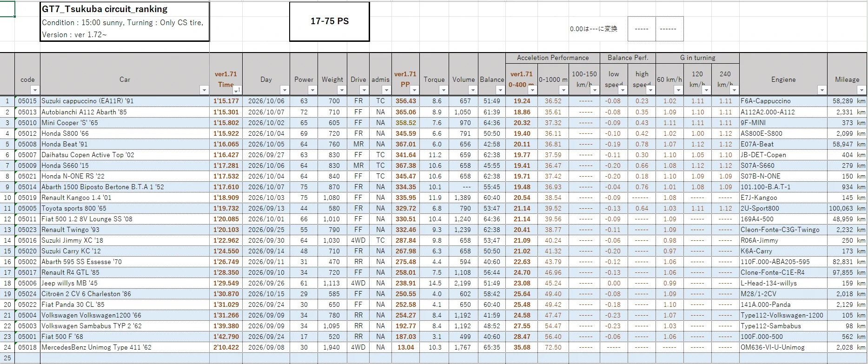Open the ver1.71 PP filter dropdown
Viewport: 868px width, 364px height.
tap(414, 90)
